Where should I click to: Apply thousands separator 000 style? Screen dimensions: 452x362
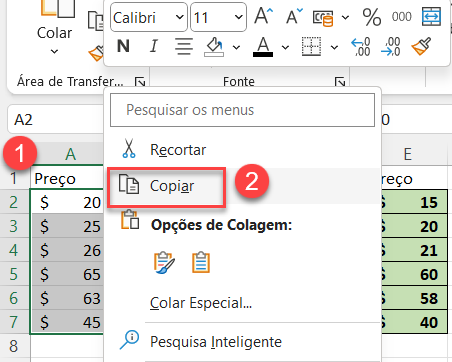(x=402, y=17)
